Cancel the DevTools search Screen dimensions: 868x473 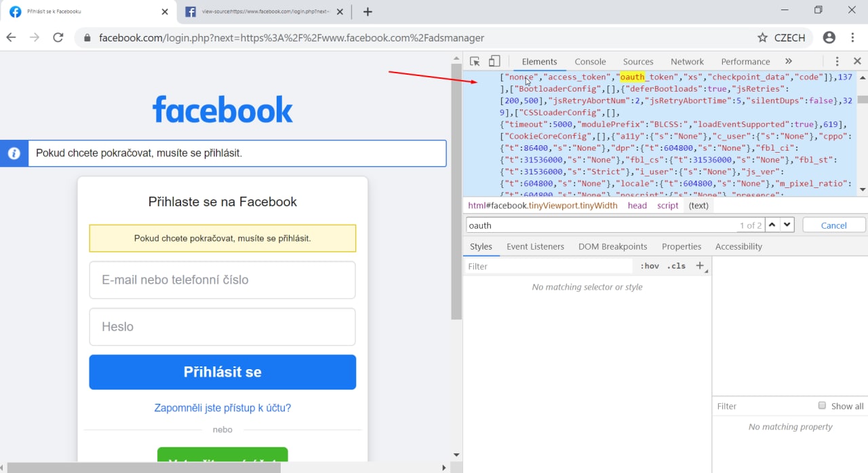834,225
